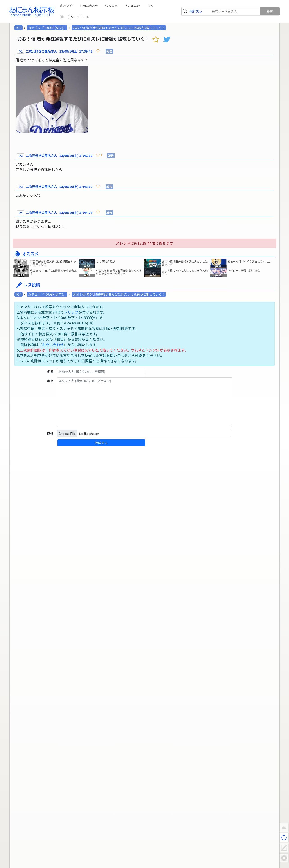This screenshot has height=868, width=289.
Task: Click the スレッドは9/16 19:44頃に落ちます notice
Action: [144, 243]
